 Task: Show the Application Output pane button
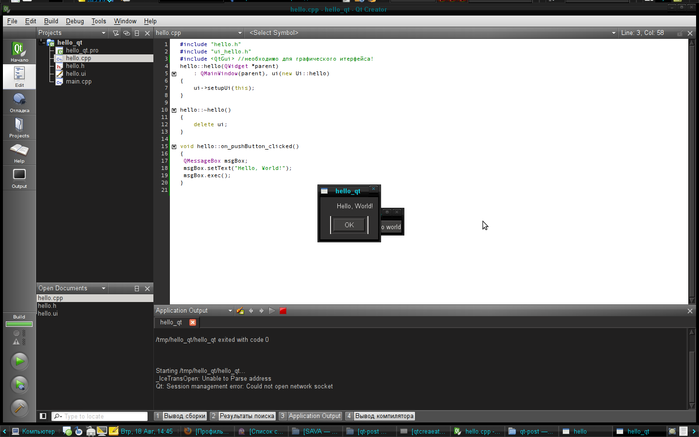[311, 416]
